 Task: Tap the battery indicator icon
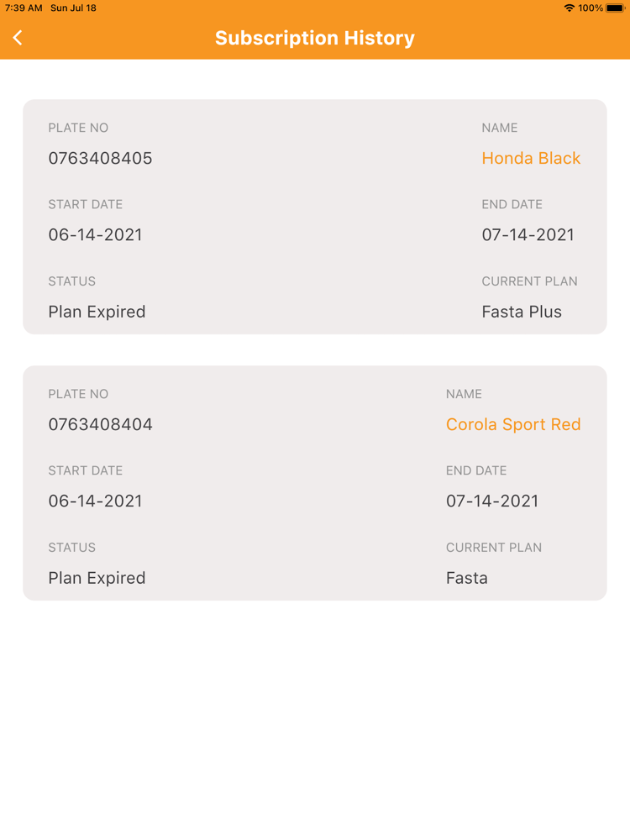pos(616,8)
